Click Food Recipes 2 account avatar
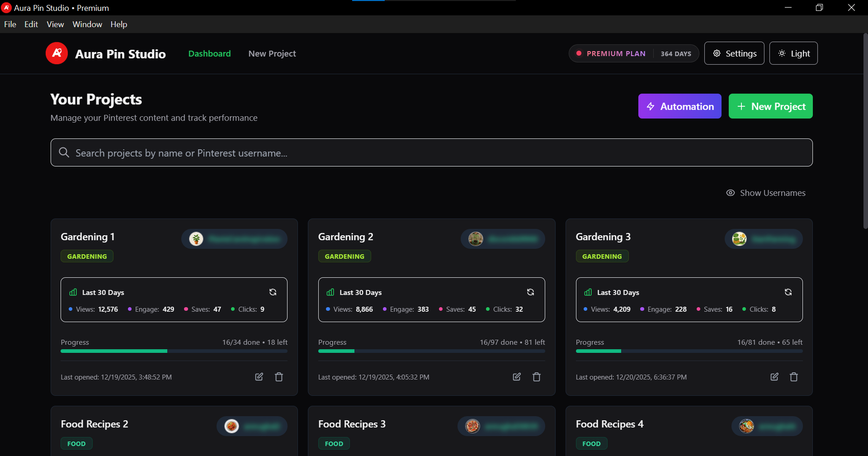The image size is (868, 456). pos(232,426)
